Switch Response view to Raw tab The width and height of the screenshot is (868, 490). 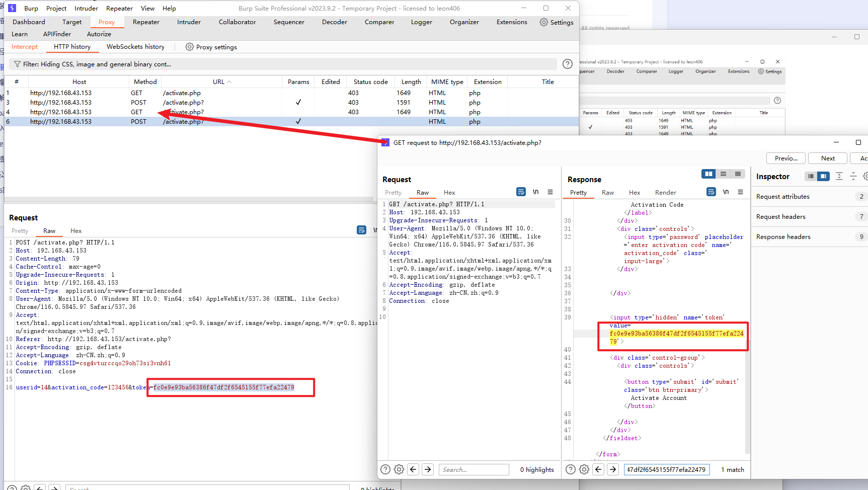(x=608, y=193)
